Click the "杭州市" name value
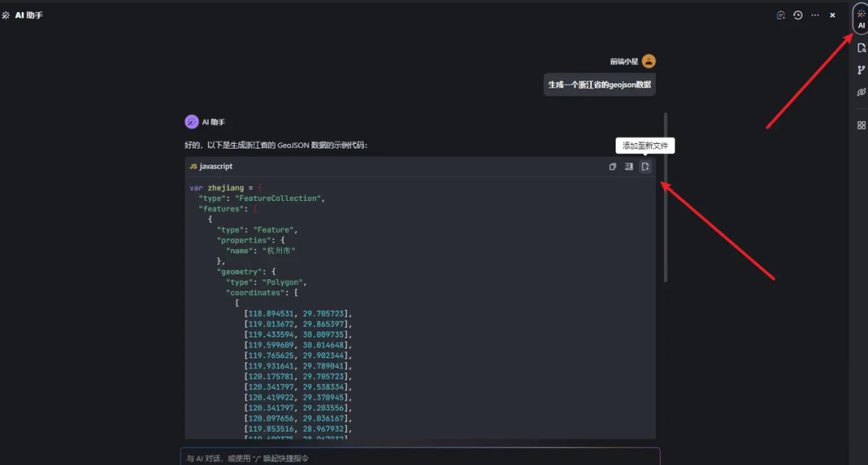 tap(278, 251)
